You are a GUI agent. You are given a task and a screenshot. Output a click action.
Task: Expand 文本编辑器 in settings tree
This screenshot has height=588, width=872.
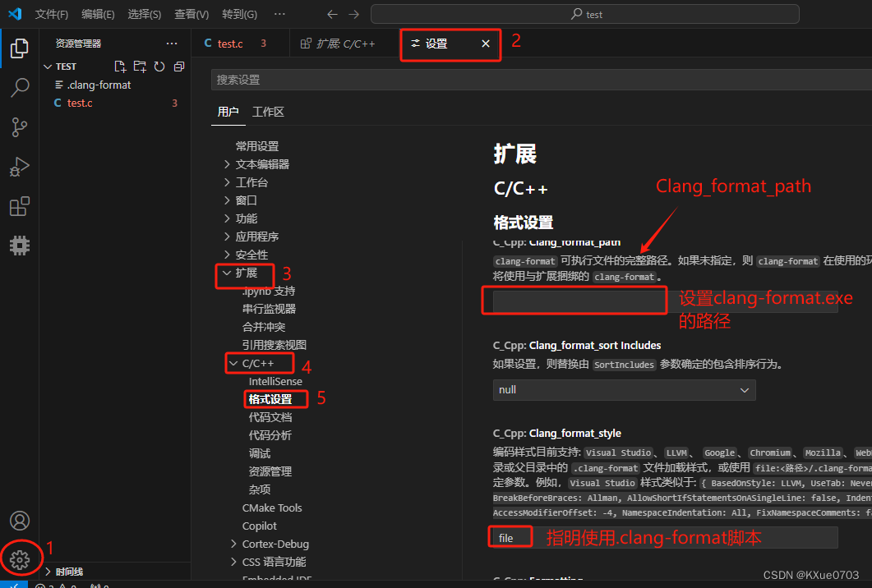tap(227, 164)
